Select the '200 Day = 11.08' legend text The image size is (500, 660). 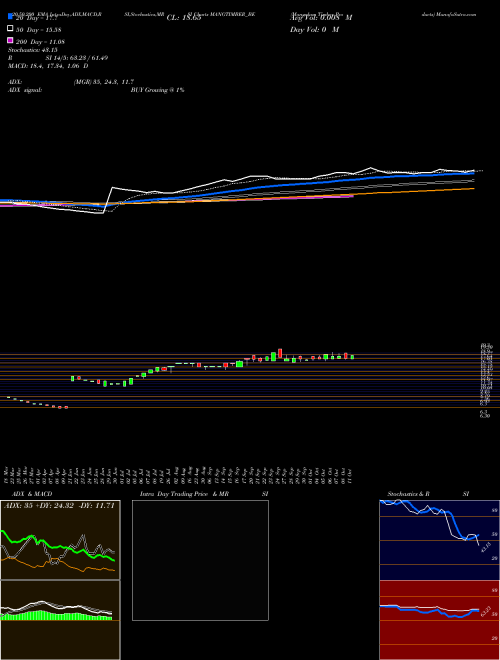pyautogui.click(x=40, y=41)
